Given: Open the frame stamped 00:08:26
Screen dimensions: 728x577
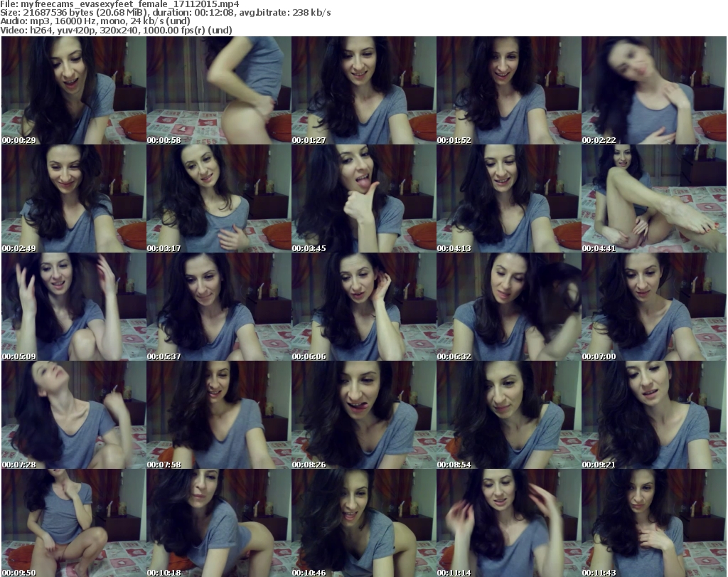Looking at the screenshot, I should coord(364,415).
